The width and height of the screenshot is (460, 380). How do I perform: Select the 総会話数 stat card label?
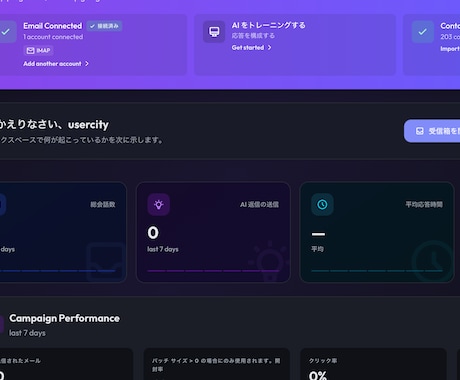(103, 204)
